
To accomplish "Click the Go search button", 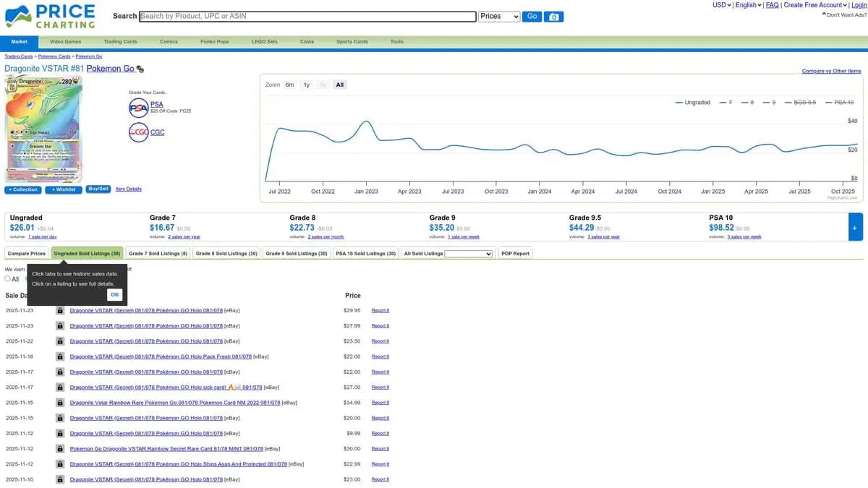I will click(532, 16).
